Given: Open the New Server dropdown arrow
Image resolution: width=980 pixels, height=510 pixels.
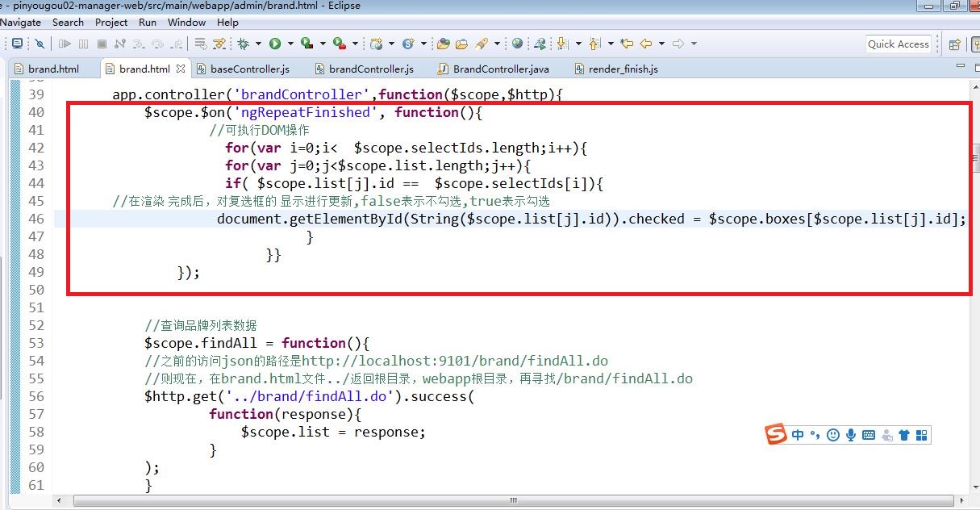Looking at the screenshot, I should [391, 44].
